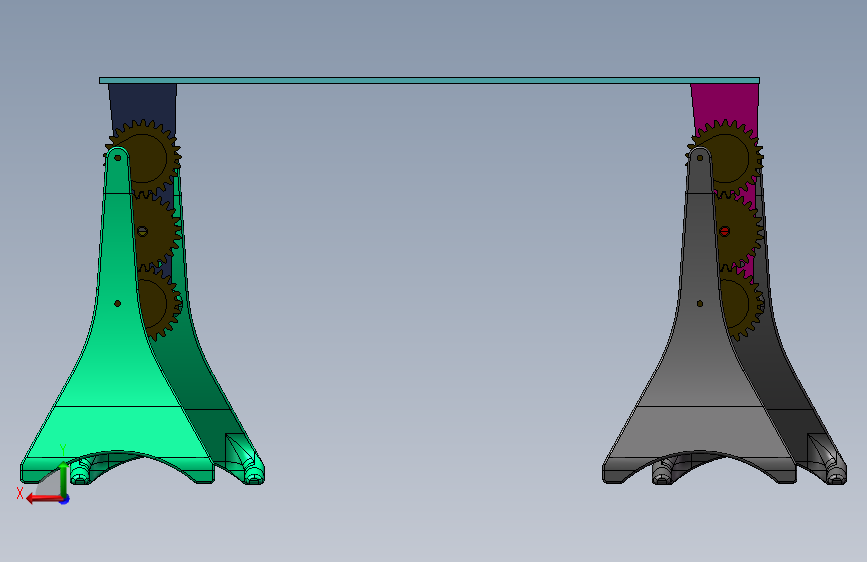The height and width of the screenshot is (562, 867).
Task: Select the bottom gear on the green leg
Action: point(159,303)
